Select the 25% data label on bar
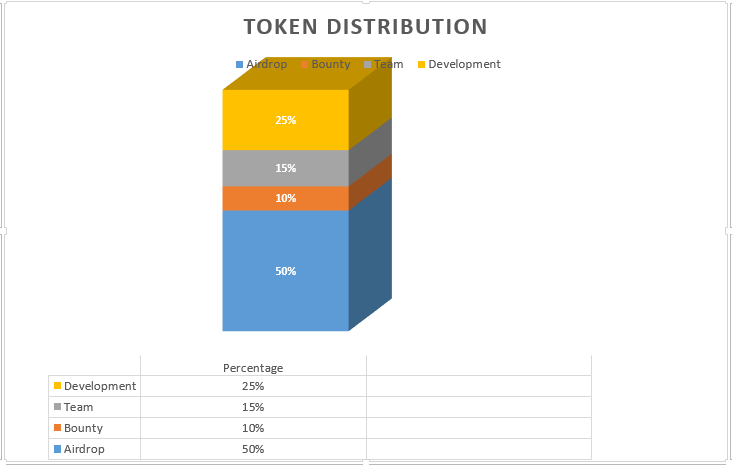The height and width of the screenshot is (465, 732). pyautogui.click(x=286, y=120)
